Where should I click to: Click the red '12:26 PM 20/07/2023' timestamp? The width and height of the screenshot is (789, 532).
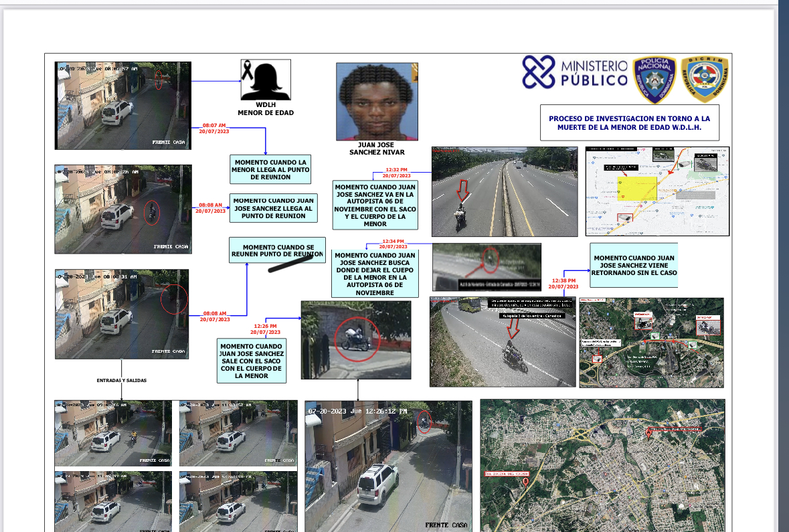pos(265,329)
